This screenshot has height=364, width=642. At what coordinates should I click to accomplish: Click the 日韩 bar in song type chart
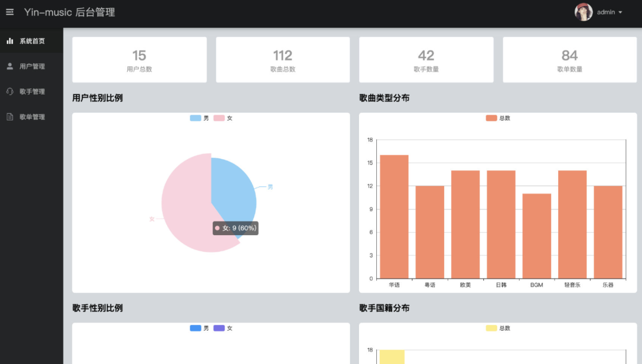click(501, 224)
